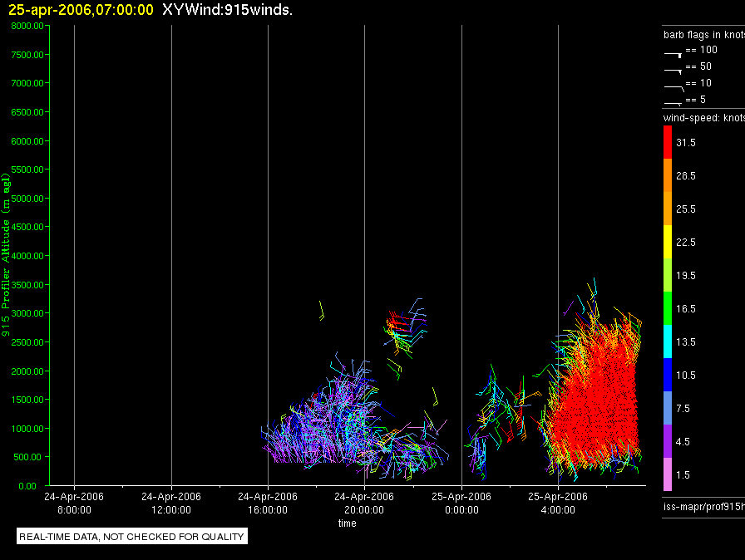Click the time axis label
Viewport: 745px width, 560px height.
tap(348, 523)
